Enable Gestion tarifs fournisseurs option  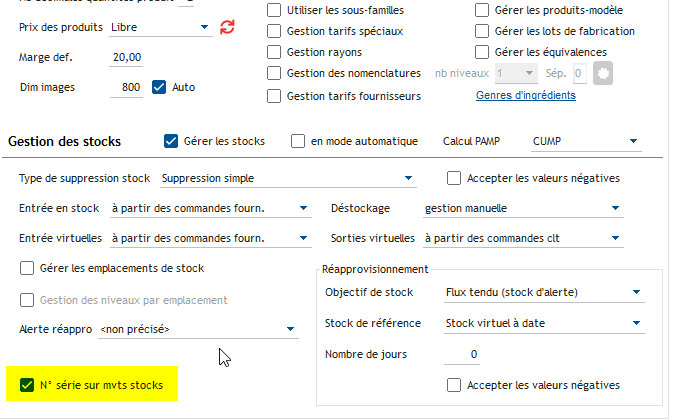[275, 97]
